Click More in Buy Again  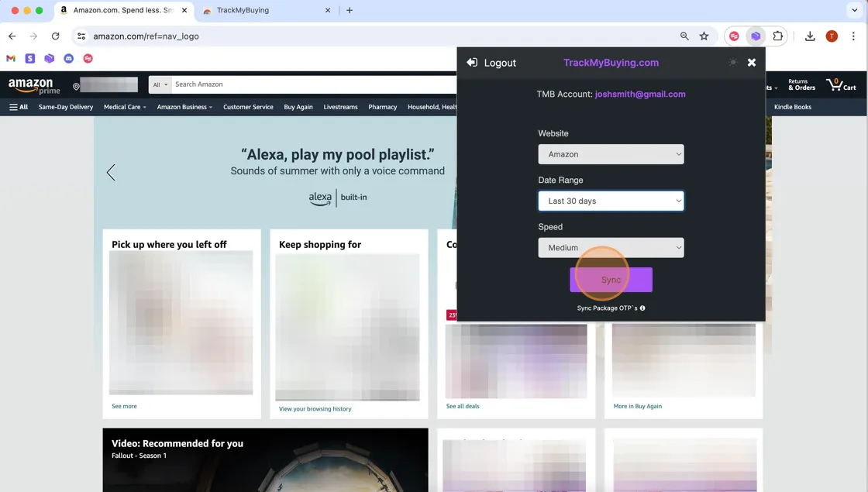[638, 406]
